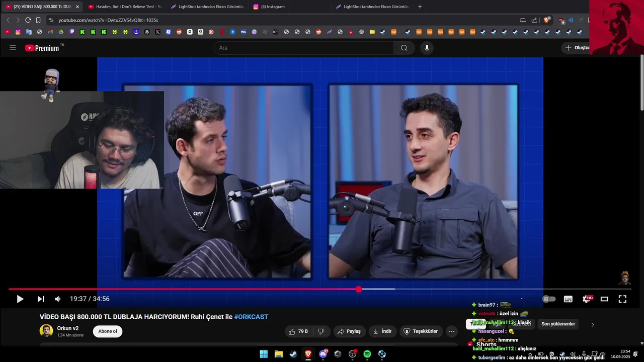Viewport: 644px width, 362px height.
Task: Open the 'Paylaş' share dialog
Action: point(349,331)
